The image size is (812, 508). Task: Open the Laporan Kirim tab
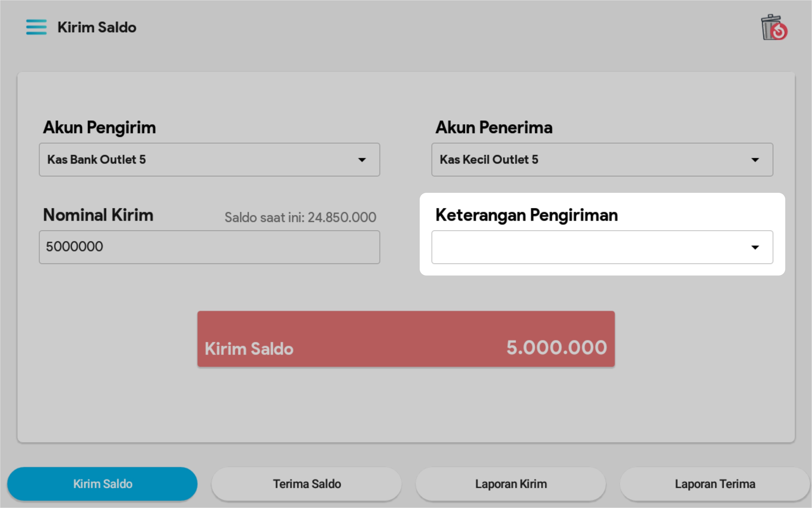(511, 484)
